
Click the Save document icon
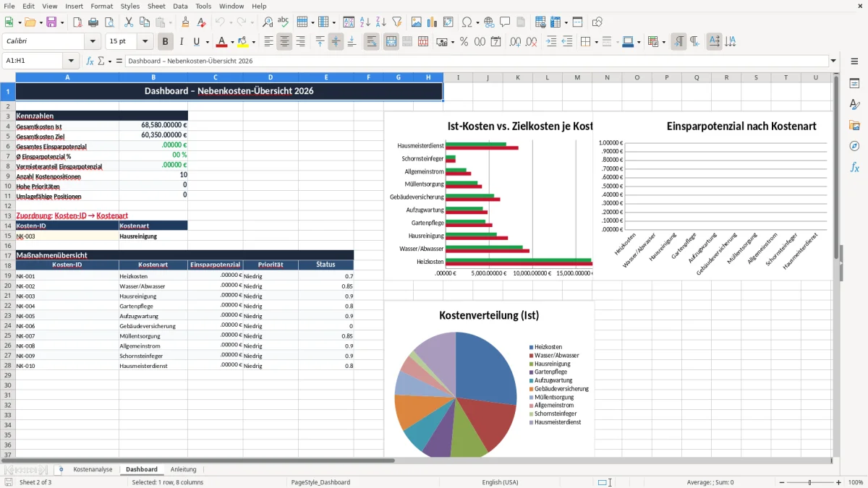51,22
